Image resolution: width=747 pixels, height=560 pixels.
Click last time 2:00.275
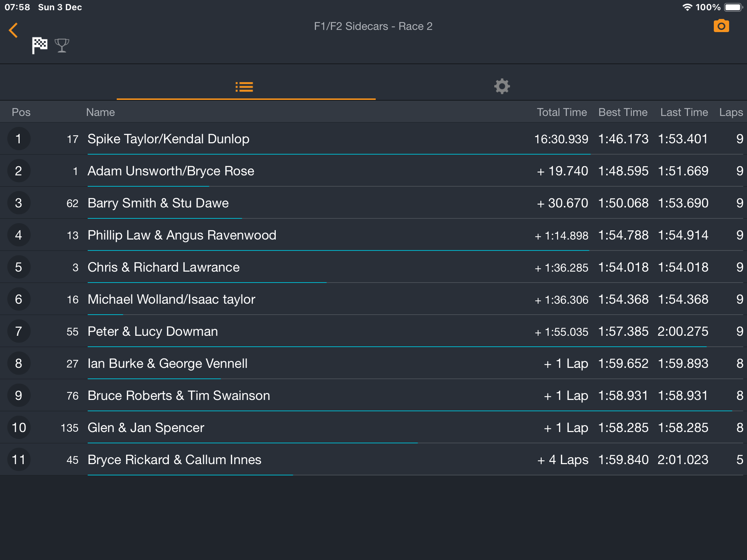tap(683, 331)
